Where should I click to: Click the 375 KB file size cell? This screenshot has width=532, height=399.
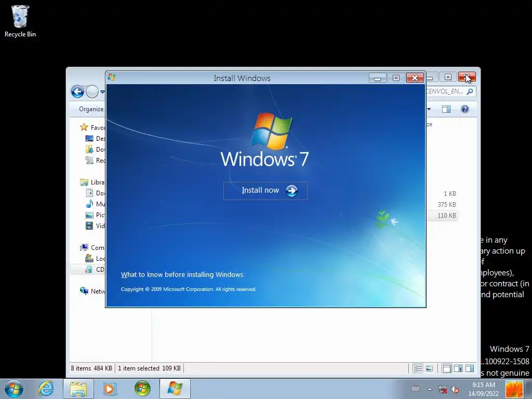click(446, 205)
